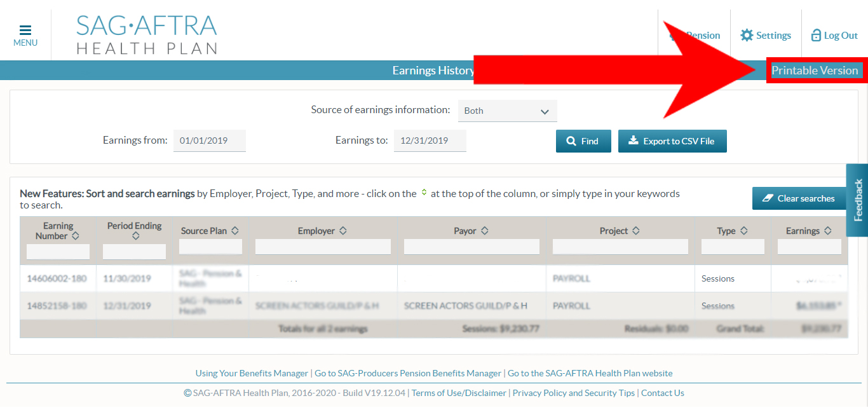
Task: Open Using Your Benefits Manager link
Action: (252, 373)
